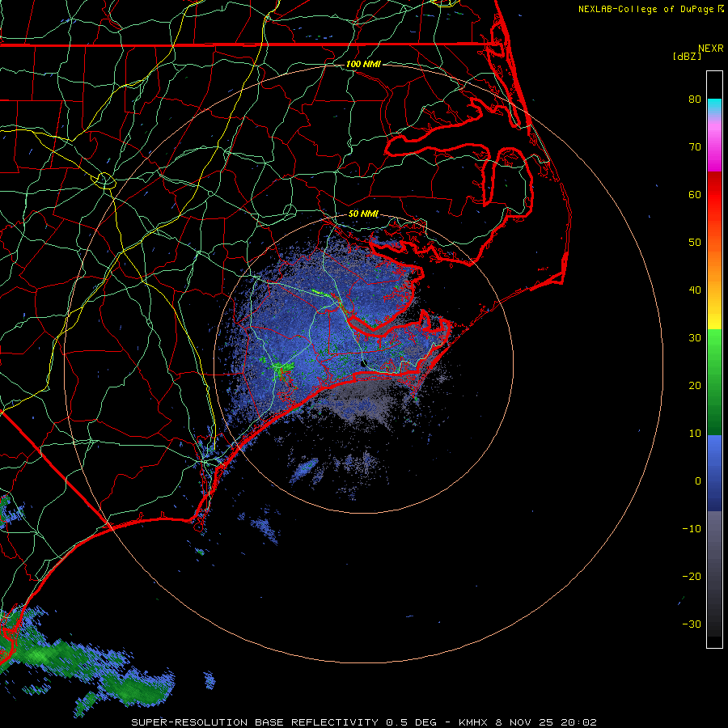Click the 0 value on the dBZ scale

pos(698,481)
